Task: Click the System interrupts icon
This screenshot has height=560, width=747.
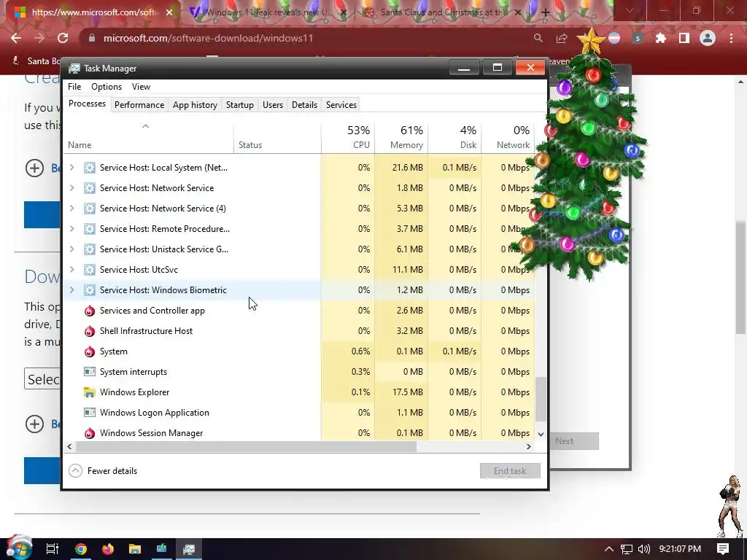Action: (90, 372)
